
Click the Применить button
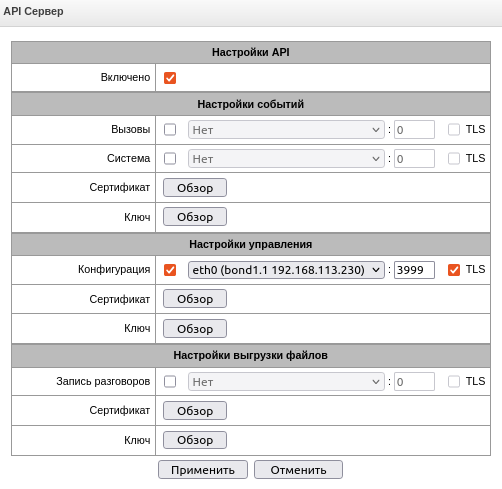pos(203,470)
